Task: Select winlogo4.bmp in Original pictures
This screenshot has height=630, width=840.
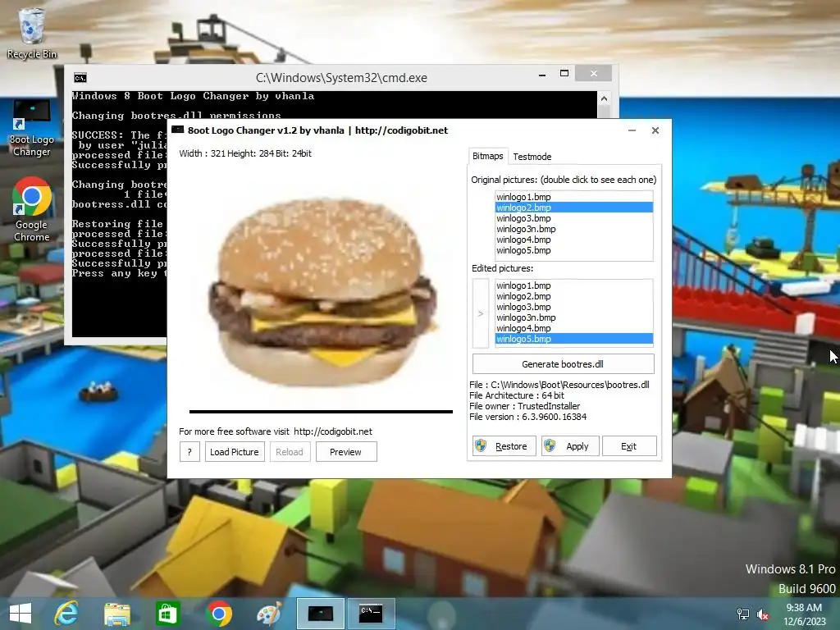Action: [573, 240]
